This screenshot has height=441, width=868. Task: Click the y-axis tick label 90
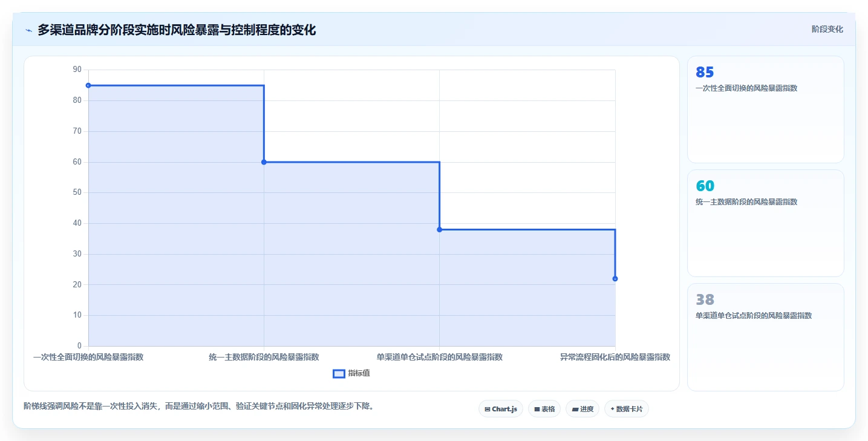[77, 70]
